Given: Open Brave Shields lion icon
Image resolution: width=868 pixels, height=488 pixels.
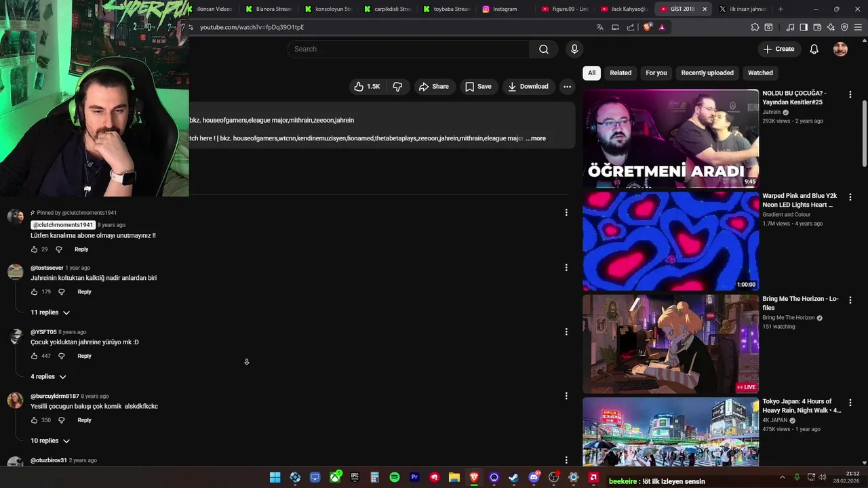Looking at the screenshot, I should (647, 27).
